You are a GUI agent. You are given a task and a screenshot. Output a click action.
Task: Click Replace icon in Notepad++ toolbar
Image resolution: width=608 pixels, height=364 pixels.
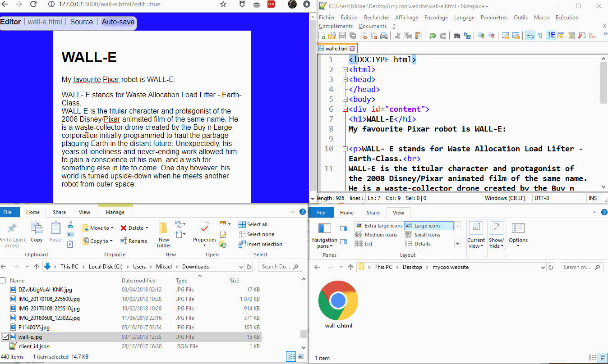click(467, 36)
